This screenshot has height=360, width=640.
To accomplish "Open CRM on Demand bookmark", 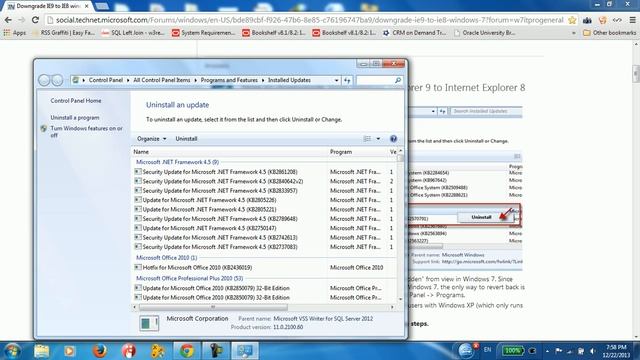I will pos(414,33).
